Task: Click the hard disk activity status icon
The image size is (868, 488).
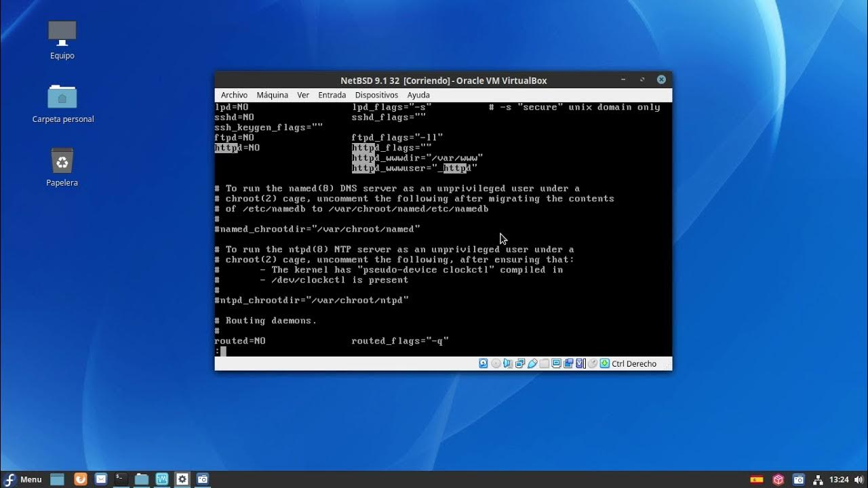Action: point(483,363)
